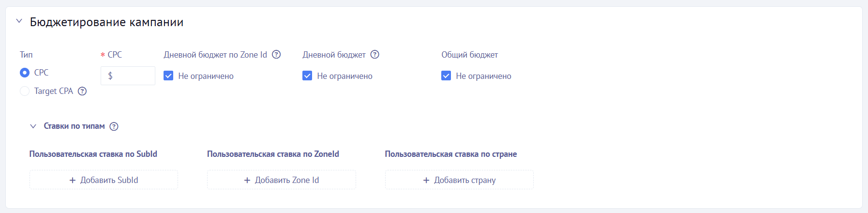Click the Ставки по типам label
This screenshot has height=213, width=868.
(74, 126)
